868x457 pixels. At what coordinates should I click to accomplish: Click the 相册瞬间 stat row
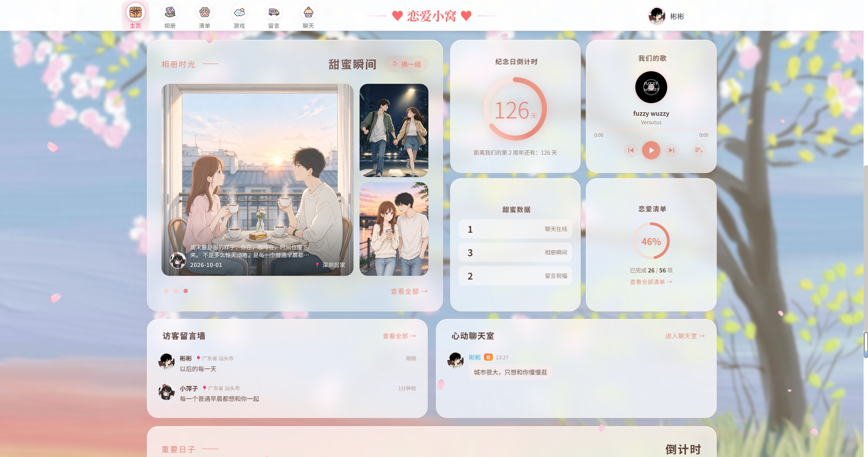(515, 252)
